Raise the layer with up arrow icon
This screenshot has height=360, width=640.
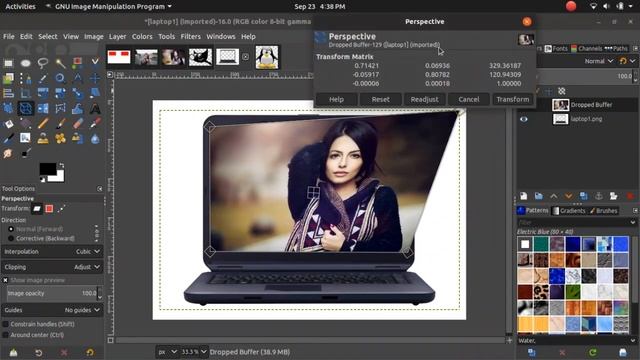tap(553, 196)
